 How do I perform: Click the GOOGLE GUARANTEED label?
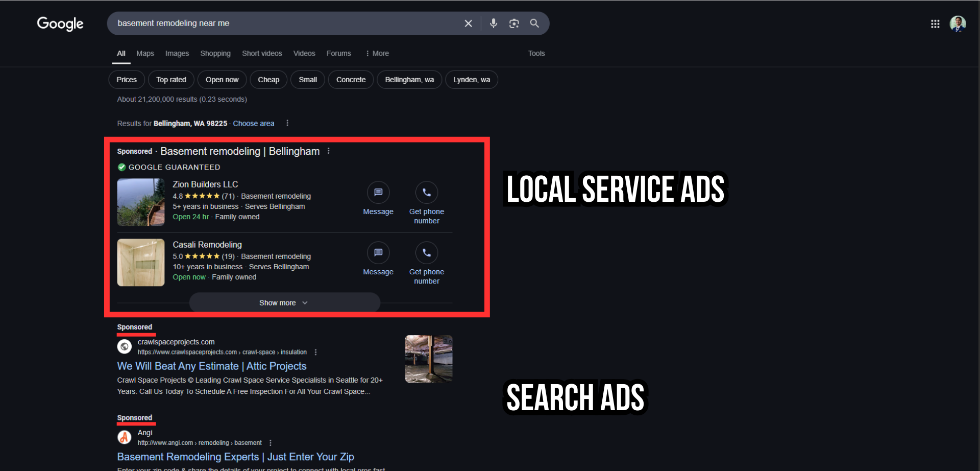(175, 167)
